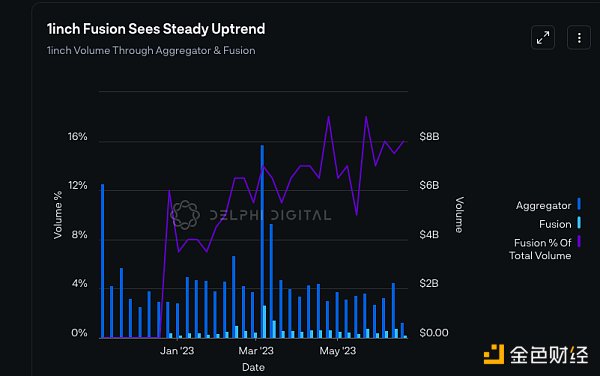This screenshot has height=376, width=600.
Task: Click the $8B right axis label
Action: pos(429,137)
